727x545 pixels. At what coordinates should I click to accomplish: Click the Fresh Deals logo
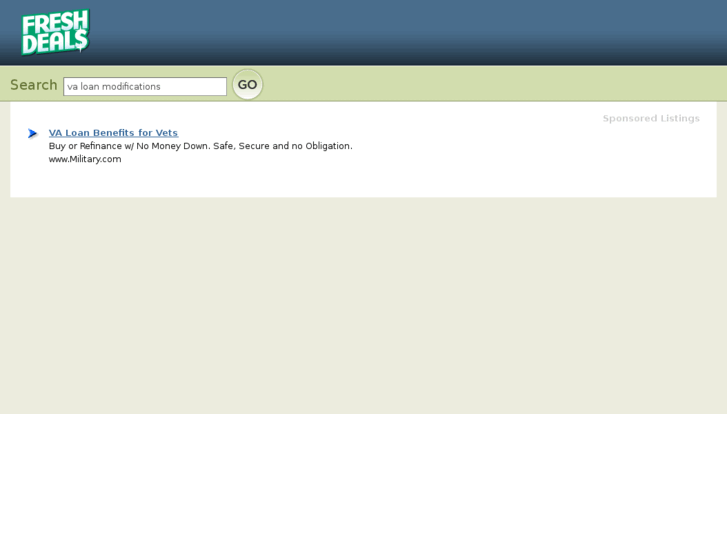click(55, 32)
